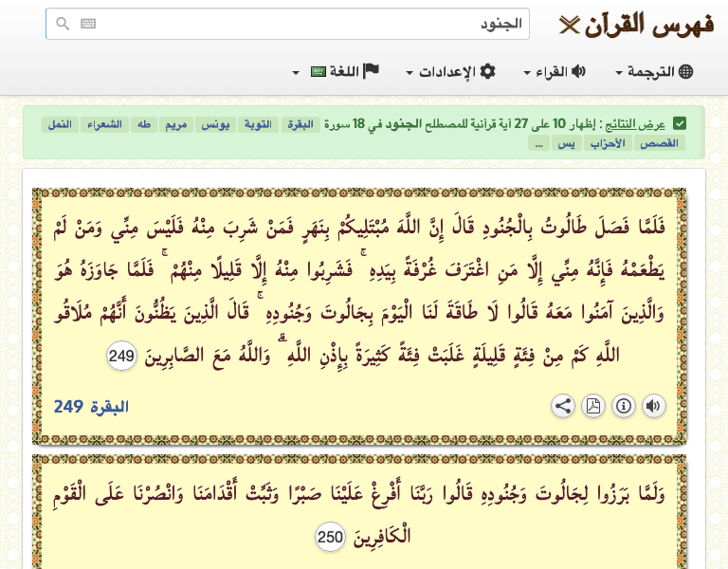Click the magnifier search icon
Screen dimensions: 728x569
[63, 25]
